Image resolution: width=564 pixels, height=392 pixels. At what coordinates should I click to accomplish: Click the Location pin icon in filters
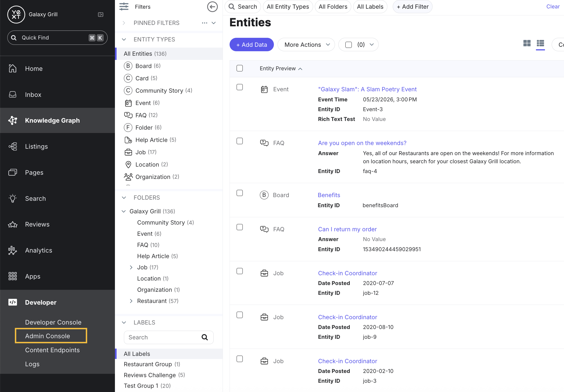coord(128,164)
